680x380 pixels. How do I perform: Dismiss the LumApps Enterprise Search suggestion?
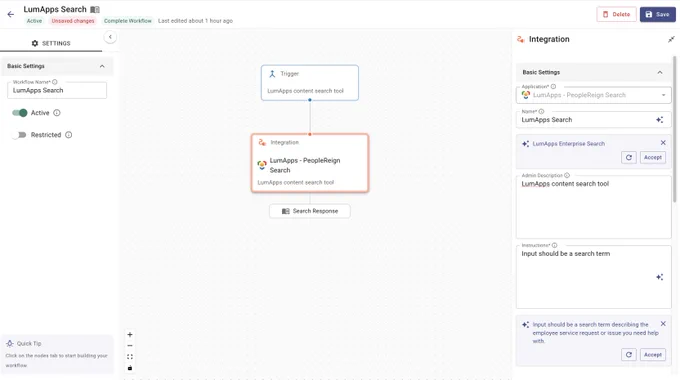click(663, 143)
